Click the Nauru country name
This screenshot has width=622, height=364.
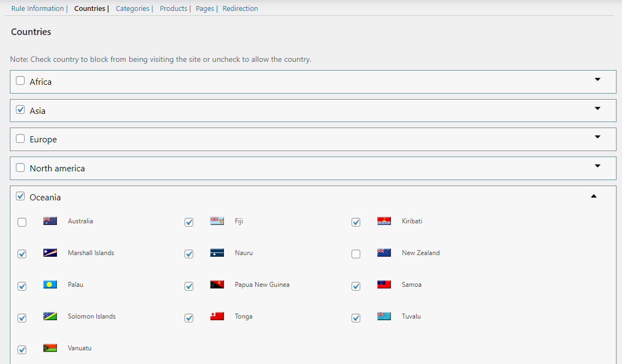point(244,252)
